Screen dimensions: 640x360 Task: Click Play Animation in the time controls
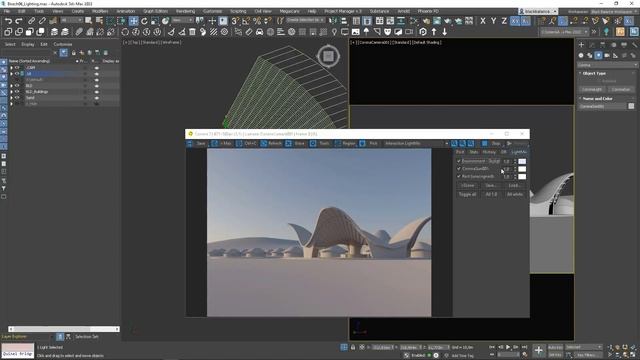(508, 347)
